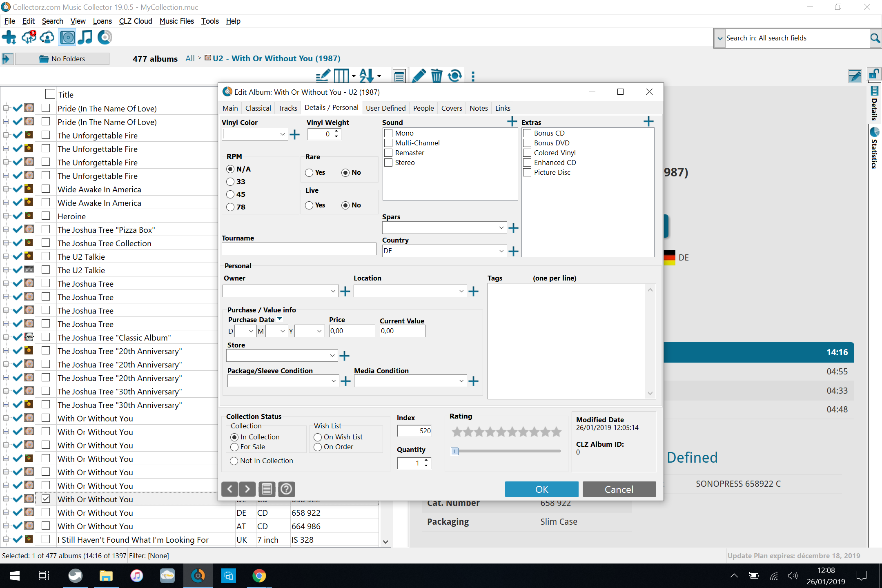
Task: Click the OK button
Action: pos(541,489)
